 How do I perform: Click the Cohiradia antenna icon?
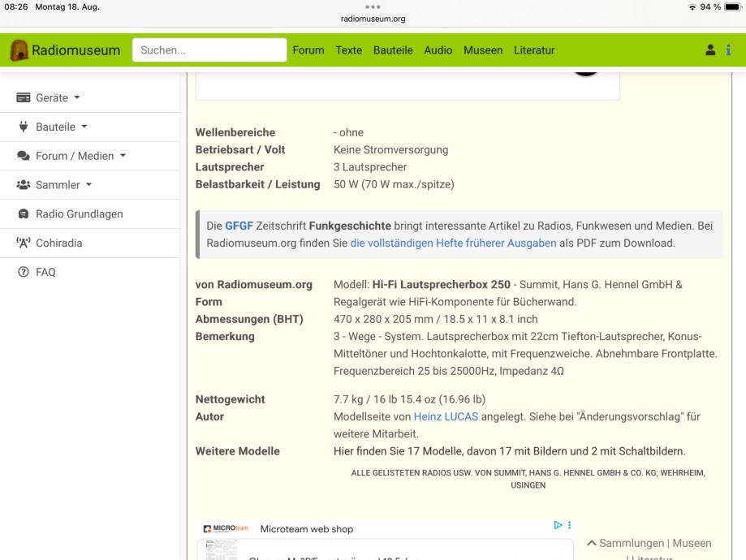pos(24,243)
